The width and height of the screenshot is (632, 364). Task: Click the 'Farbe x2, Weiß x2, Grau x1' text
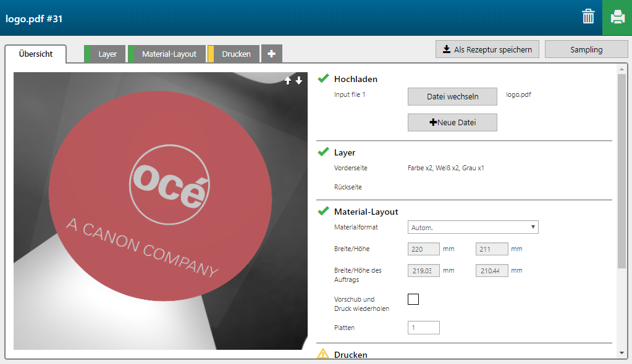tap(446, 168)
